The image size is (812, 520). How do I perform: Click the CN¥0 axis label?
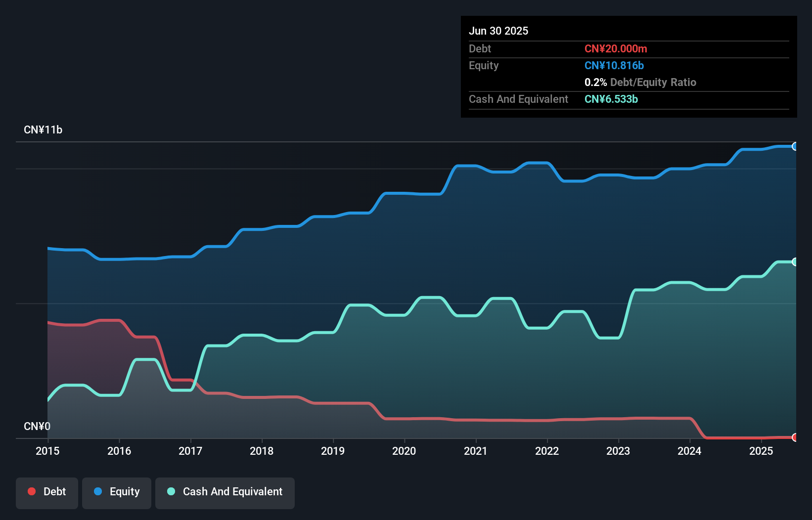[37, 426]
